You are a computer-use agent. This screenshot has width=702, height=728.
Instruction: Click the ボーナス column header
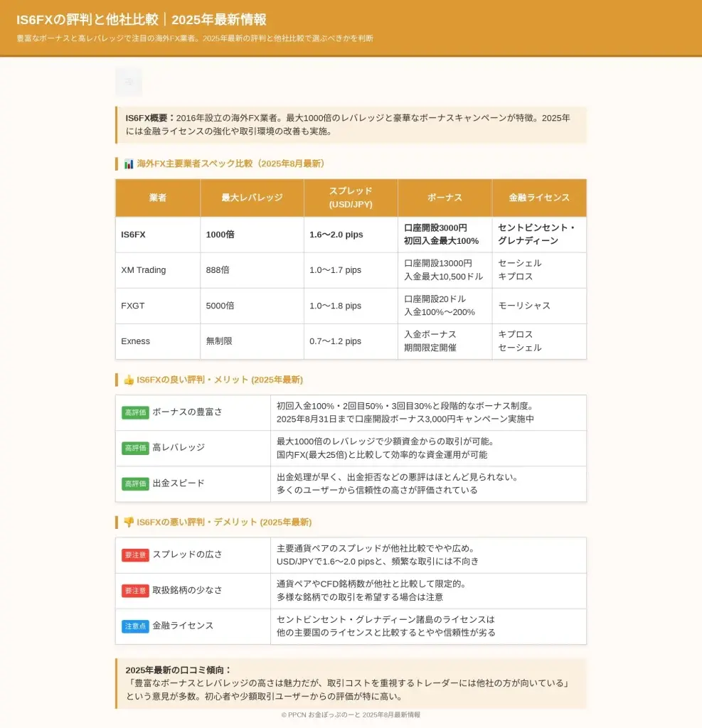click(x=445, y=198)
